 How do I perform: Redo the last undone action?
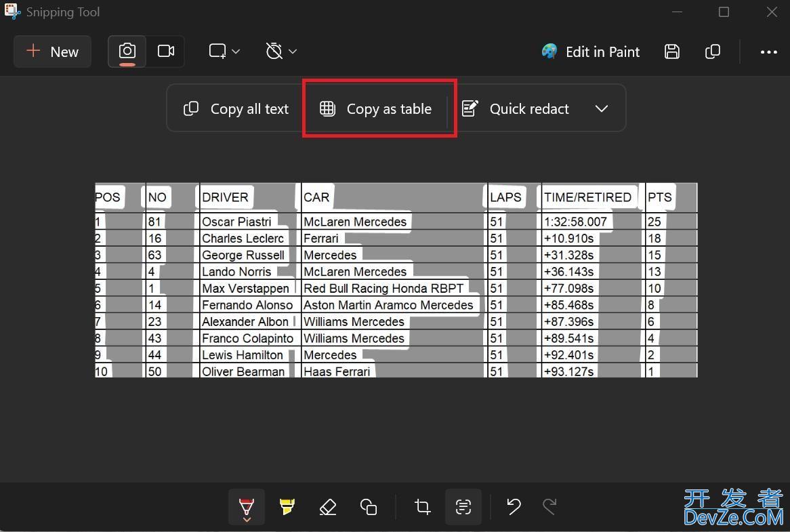pyautogui.click(x=549, y=507)
